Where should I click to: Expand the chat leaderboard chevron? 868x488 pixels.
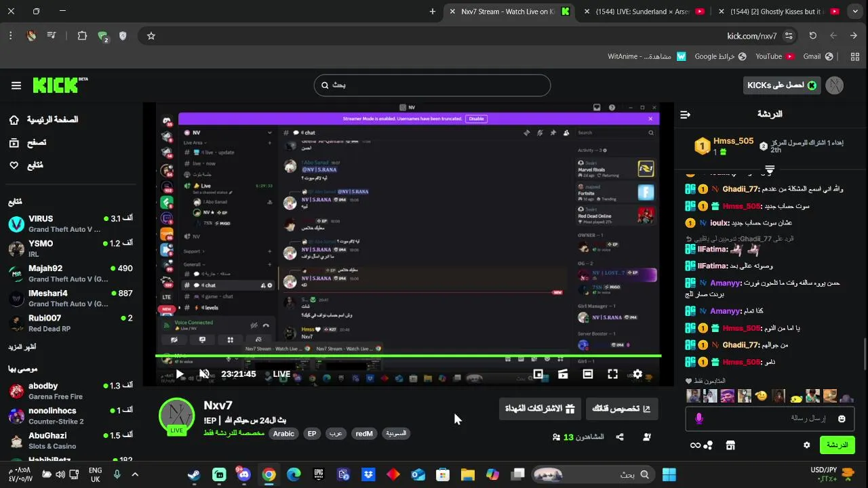click(x=770, y=169)
